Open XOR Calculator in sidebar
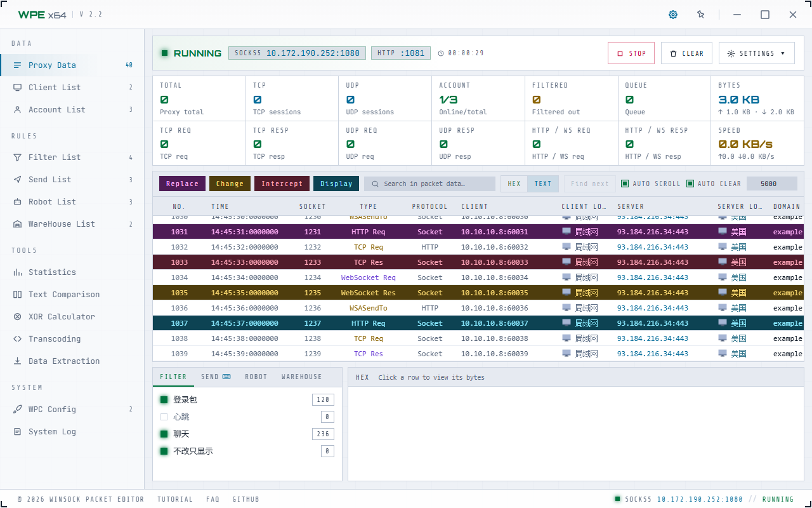Image resolution: width=812 pixels, height=508 pixels. click(x=62, y=316)
